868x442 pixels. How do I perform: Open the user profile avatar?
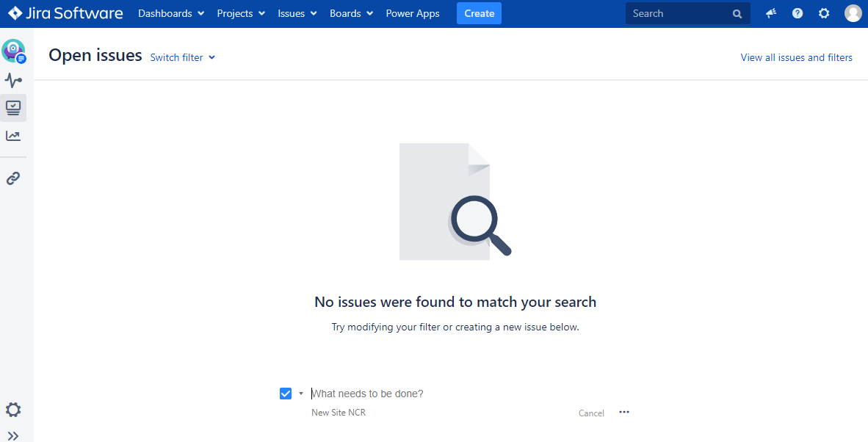853,13
